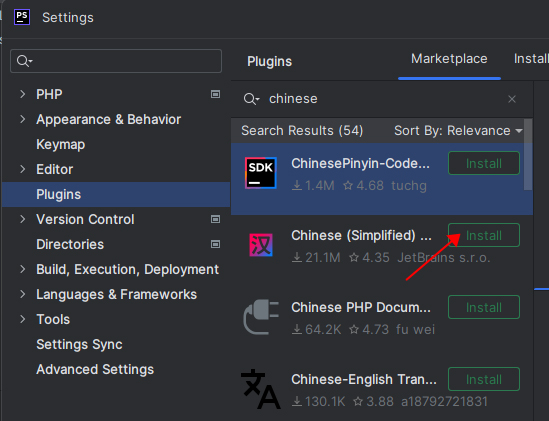Click the 'Search Results (54)' header text

302,131
